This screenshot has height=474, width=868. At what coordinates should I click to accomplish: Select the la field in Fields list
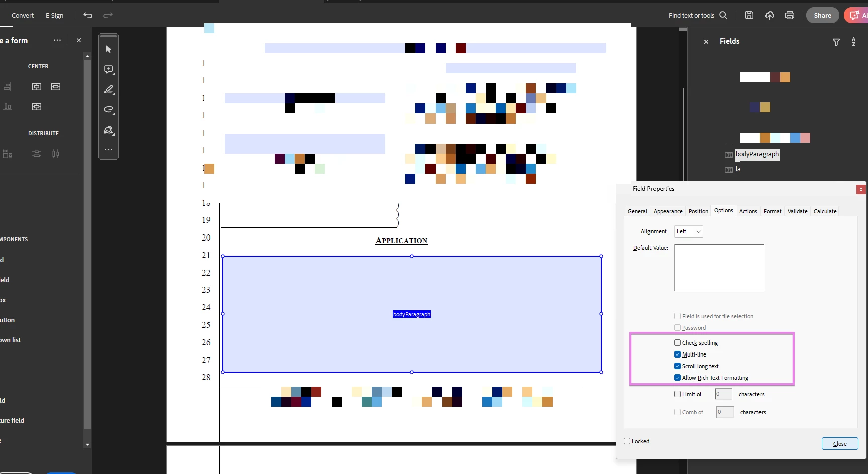(x=738, y=169)
